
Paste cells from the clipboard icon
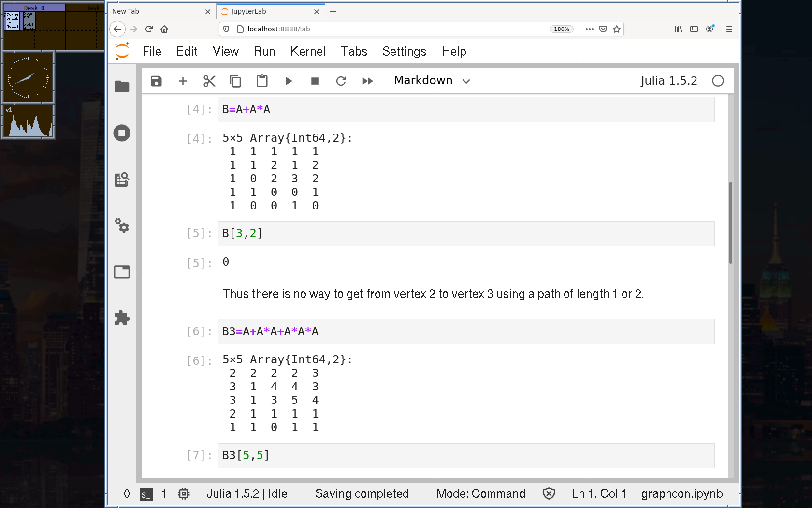point(262,81)
